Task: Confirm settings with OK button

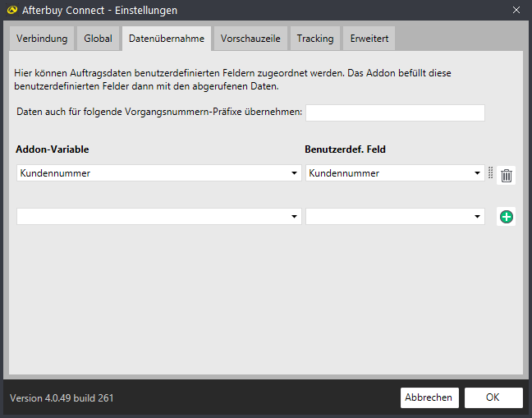Action: [493, 397]
